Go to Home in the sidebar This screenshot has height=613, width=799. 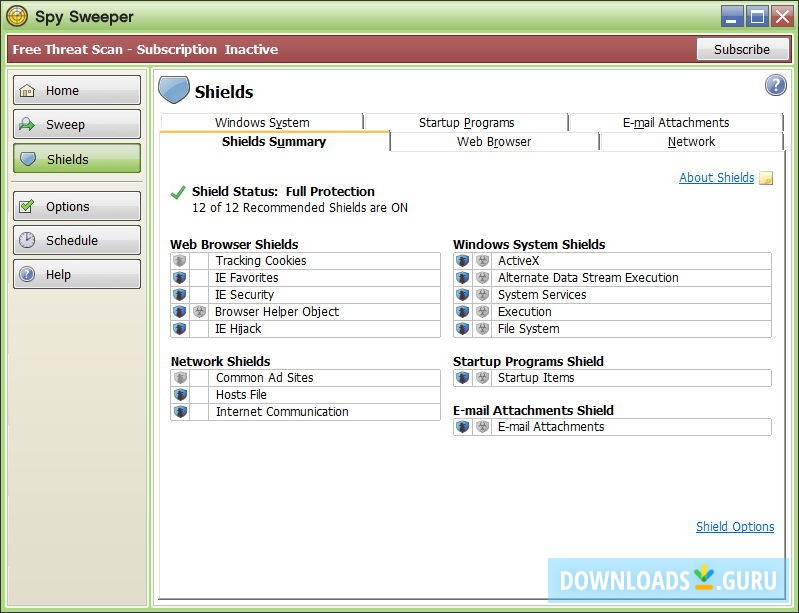tap(77, 90)
